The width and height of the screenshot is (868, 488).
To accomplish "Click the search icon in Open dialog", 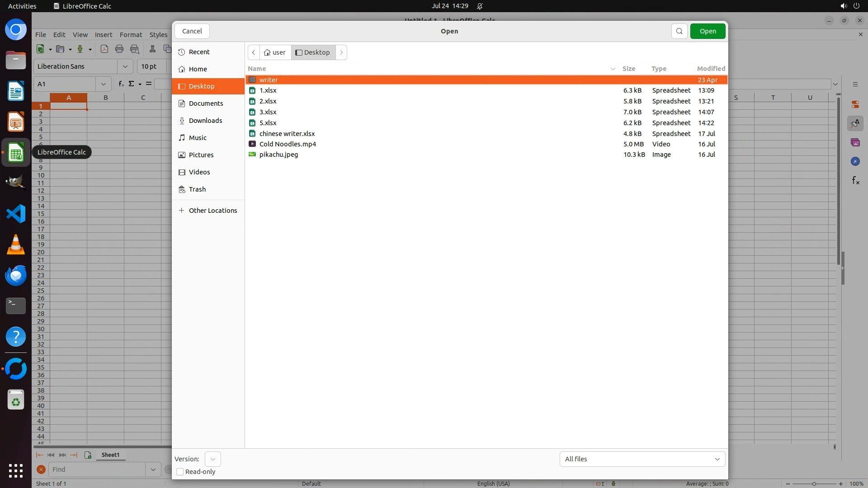I will point(679,31).
